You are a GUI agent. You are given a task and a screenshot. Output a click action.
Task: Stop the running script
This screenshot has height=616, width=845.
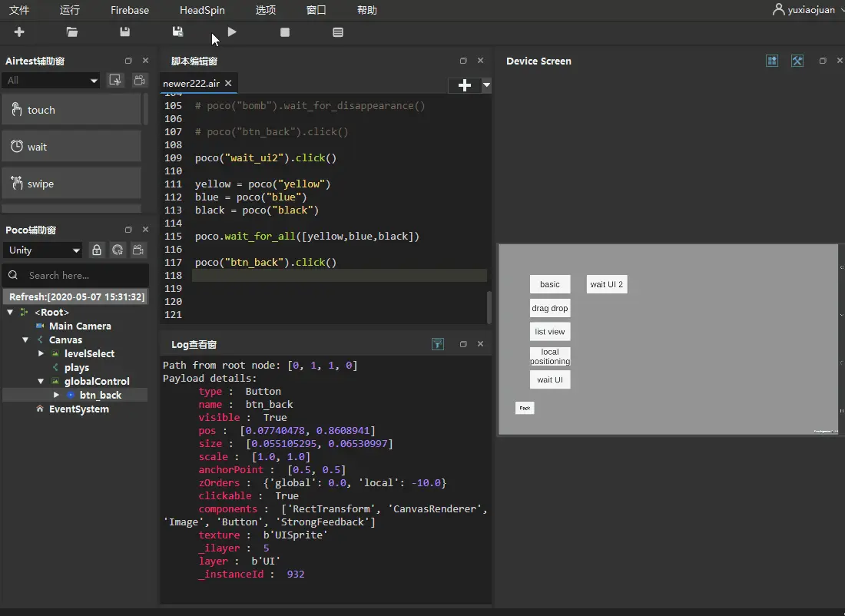285,32
